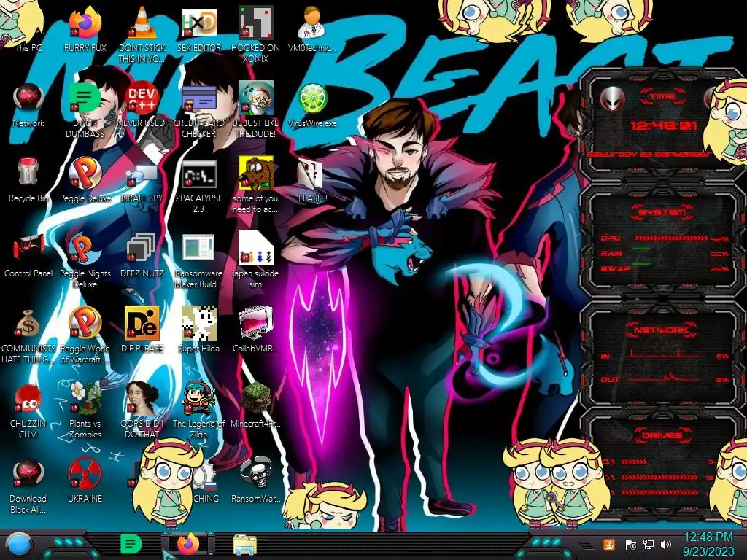This screenshot has height=560, width=747.
Task: Open the RansomWar... skull icon
Action: coord(255,473)
